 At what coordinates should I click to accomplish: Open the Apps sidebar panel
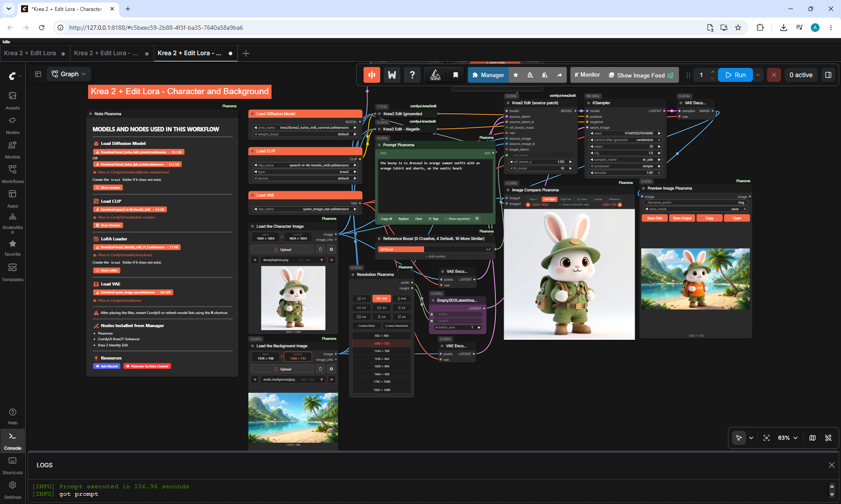13,198
